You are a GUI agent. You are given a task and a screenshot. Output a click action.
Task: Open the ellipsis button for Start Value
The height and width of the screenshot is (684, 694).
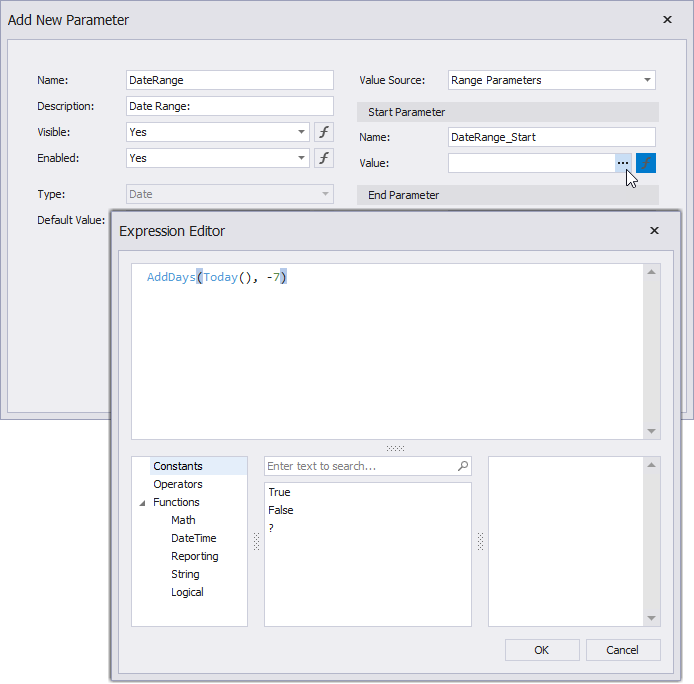[623, 163]
